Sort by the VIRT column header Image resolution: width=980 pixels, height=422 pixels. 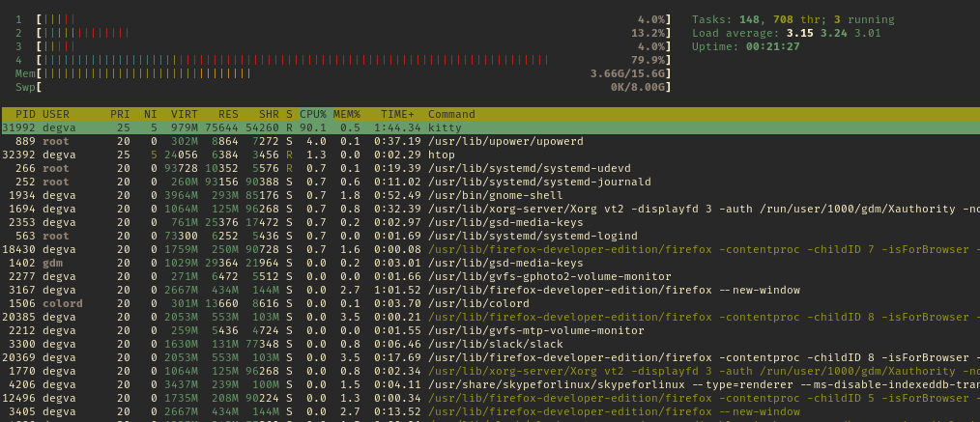click(185, 114)
